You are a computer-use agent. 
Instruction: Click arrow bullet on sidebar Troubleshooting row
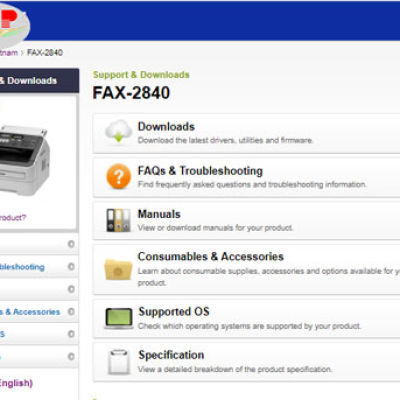click(x=71, y=267)
